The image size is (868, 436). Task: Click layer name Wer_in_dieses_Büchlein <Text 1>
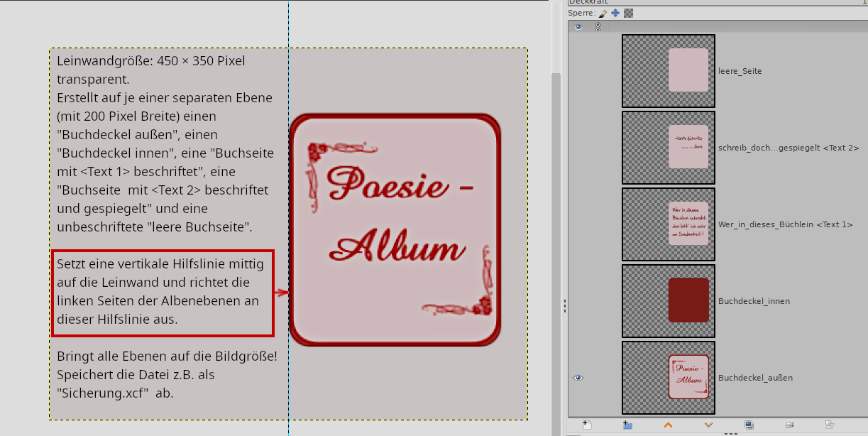click(x=785, y=224)
